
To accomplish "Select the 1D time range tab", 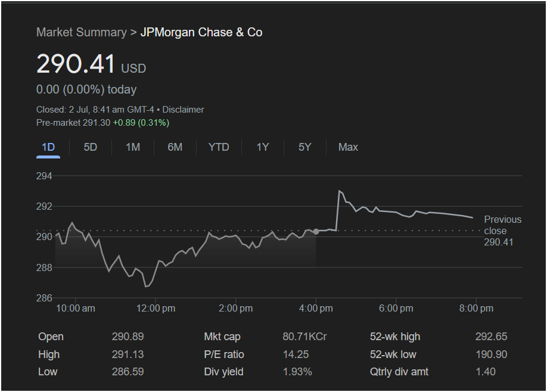I will [48, 147].
